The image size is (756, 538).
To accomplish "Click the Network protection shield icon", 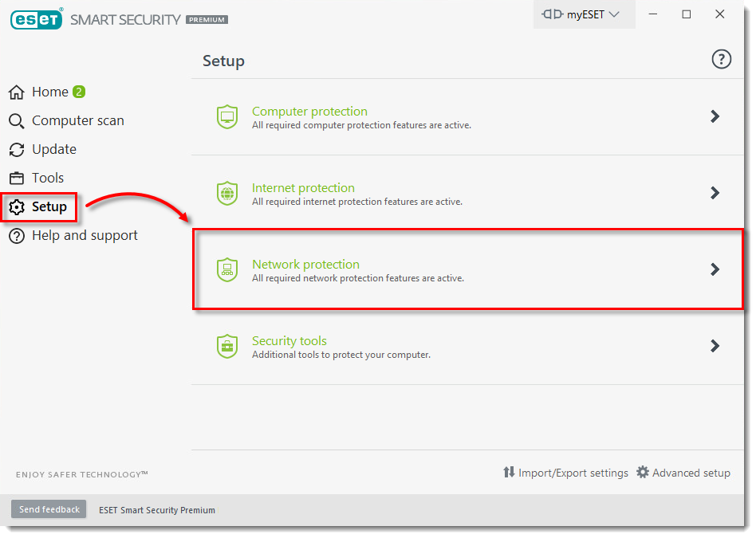I will pyautogui.click(x=227, y=269).
